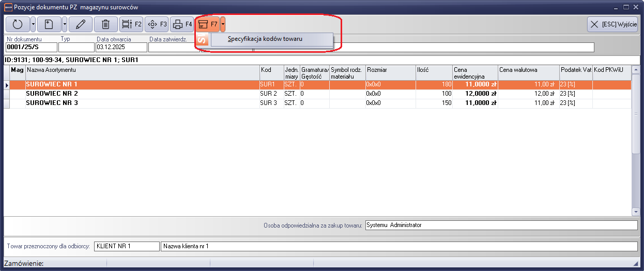The width and height of the screenshot is (644, 271).
Task: Click the new document icon button
Action: [x=49, y=24]
